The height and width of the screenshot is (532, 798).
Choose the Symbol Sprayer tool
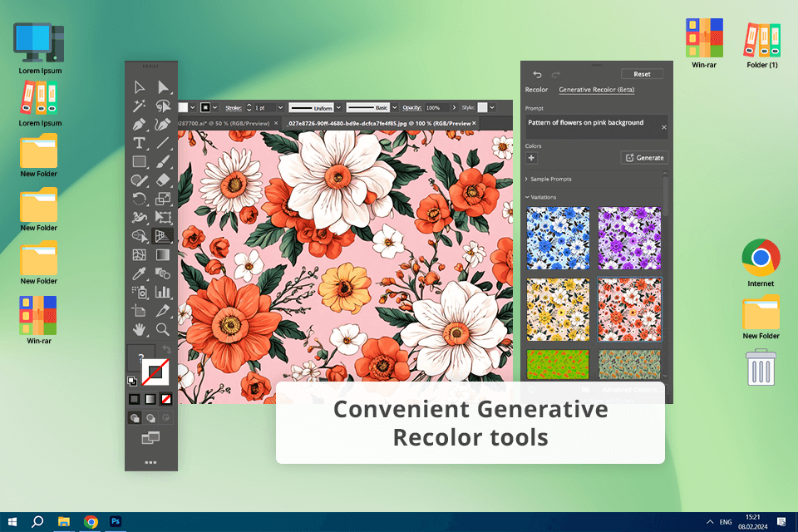point(139,292)
